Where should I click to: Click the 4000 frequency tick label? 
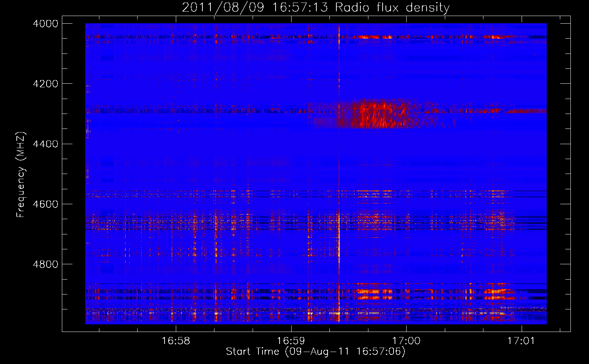click(46, 24)
